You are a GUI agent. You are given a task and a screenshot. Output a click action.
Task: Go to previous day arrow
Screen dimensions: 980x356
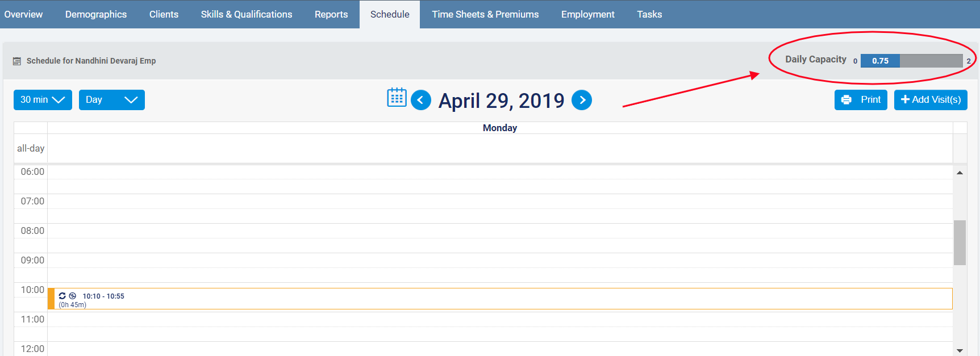coord(421,100)
